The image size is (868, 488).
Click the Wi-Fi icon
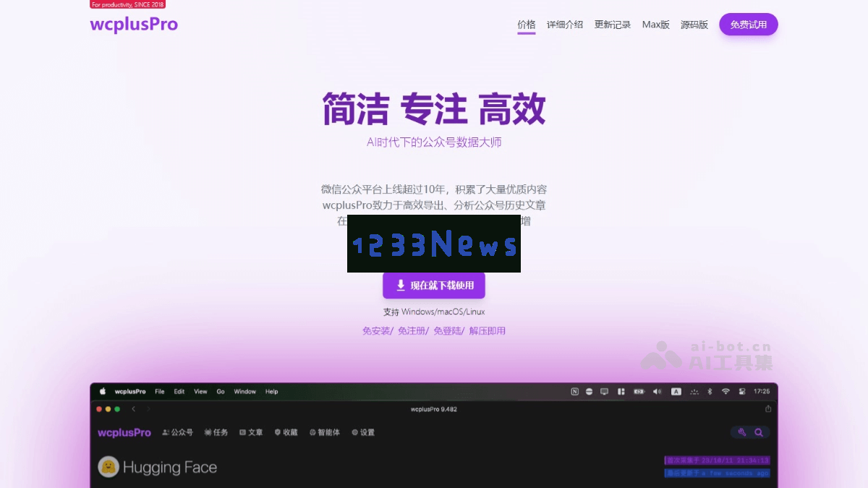click(726, 391)
